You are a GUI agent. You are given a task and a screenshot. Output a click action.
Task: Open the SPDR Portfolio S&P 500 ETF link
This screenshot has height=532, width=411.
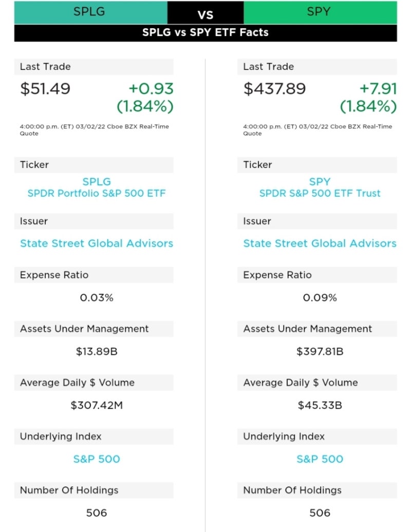[97, 194]
